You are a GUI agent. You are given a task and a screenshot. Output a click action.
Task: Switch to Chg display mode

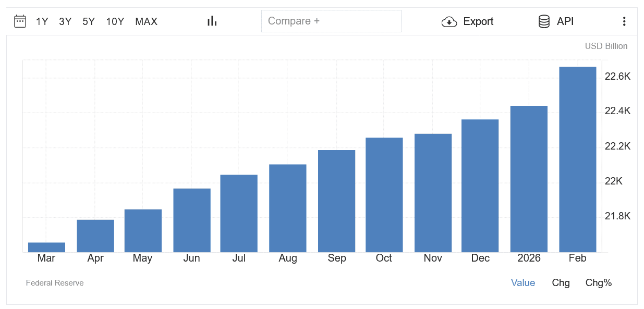pyautogui.click(x=561, y=282)
